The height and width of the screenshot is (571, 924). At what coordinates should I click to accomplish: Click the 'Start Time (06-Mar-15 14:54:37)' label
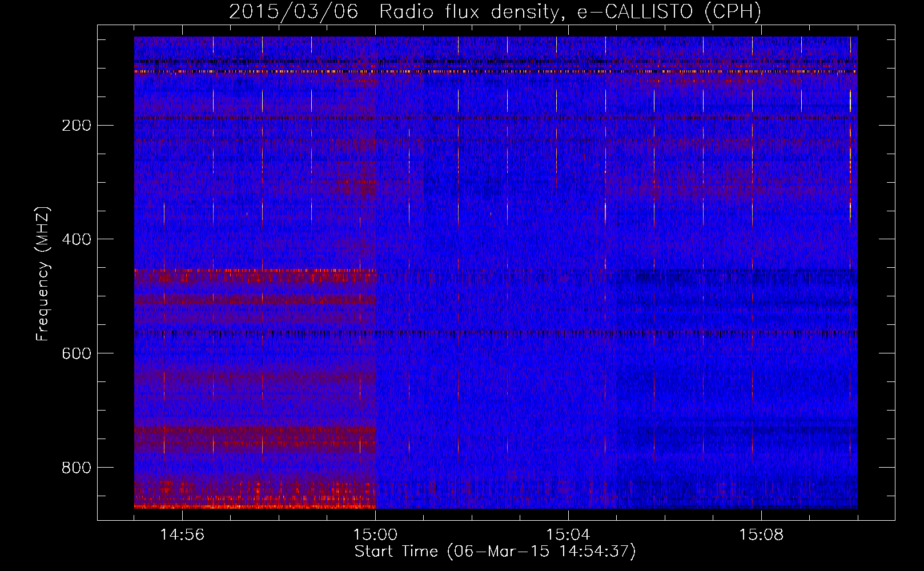point(495,552)
